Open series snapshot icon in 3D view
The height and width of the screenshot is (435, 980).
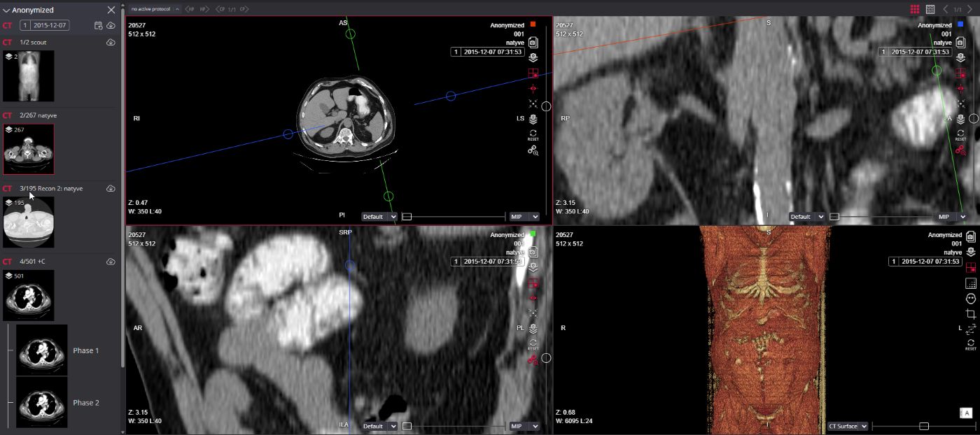[970, 237]
